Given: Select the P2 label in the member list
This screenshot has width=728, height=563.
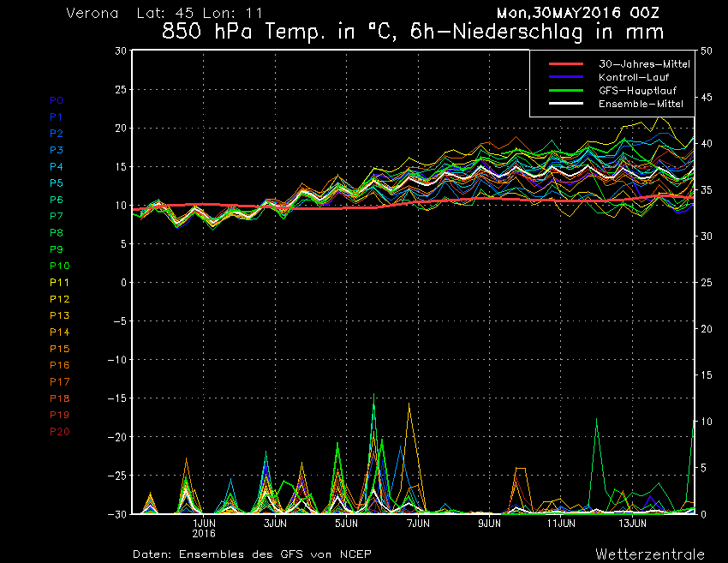Looking at the screenshot, I should pos(57,134).
